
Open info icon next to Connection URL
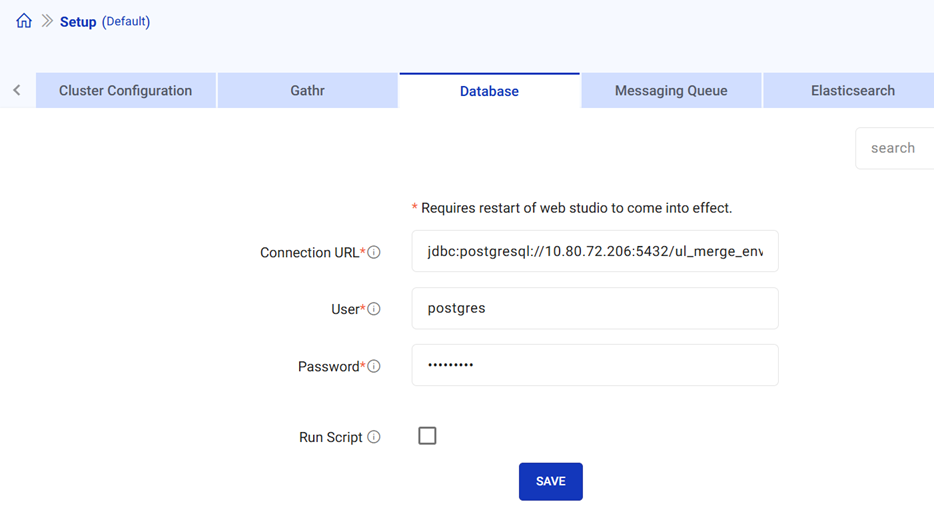pos(373,252)
